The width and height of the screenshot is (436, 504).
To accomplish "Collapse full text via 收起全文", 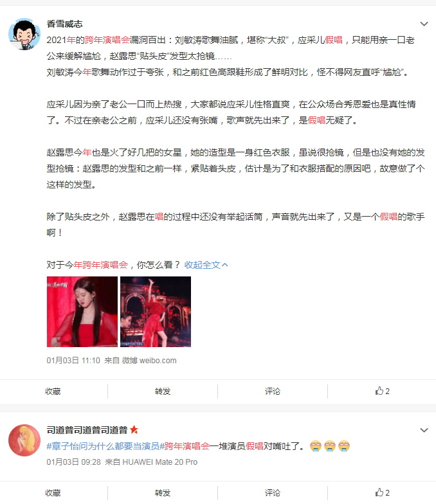I will click(x=206, y=265).
